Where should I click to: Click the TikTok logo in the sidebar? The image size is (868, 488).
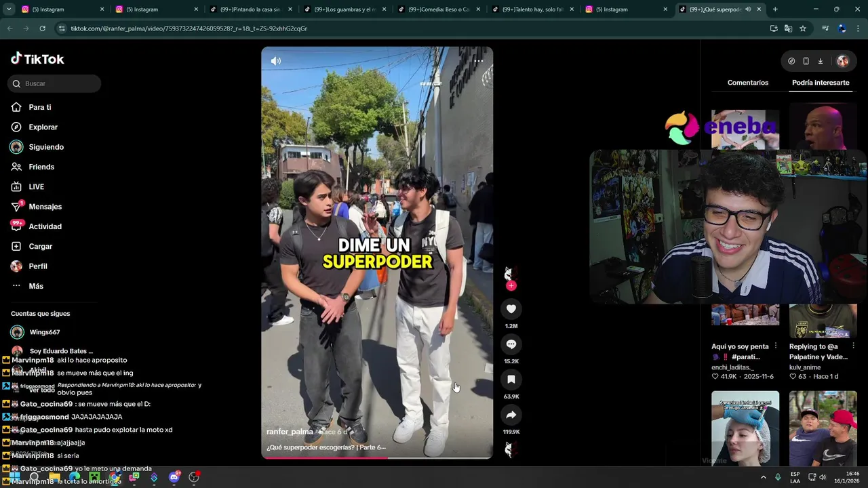(37, 59)
